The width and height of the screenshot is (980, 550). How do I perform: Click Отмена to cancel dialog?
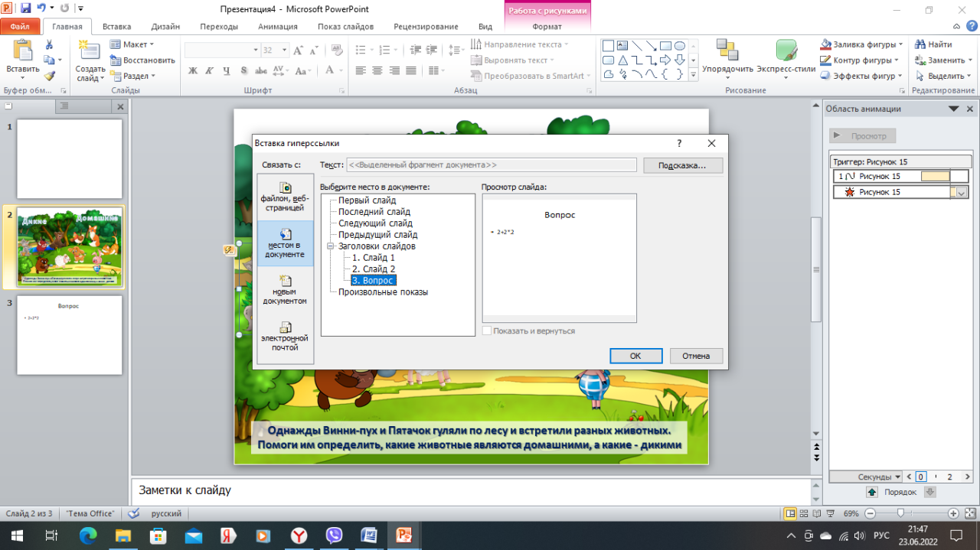pyautogui.click(x=697, y=356)
